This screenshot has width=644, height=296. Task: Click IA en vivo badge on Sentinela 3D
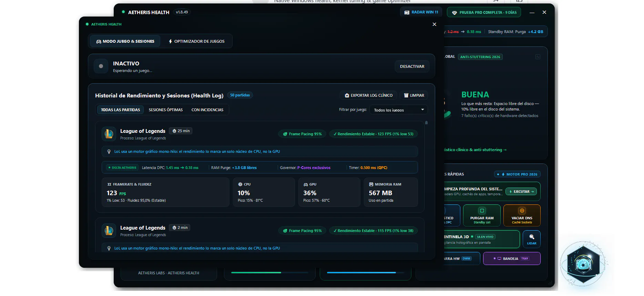point(485,237)
